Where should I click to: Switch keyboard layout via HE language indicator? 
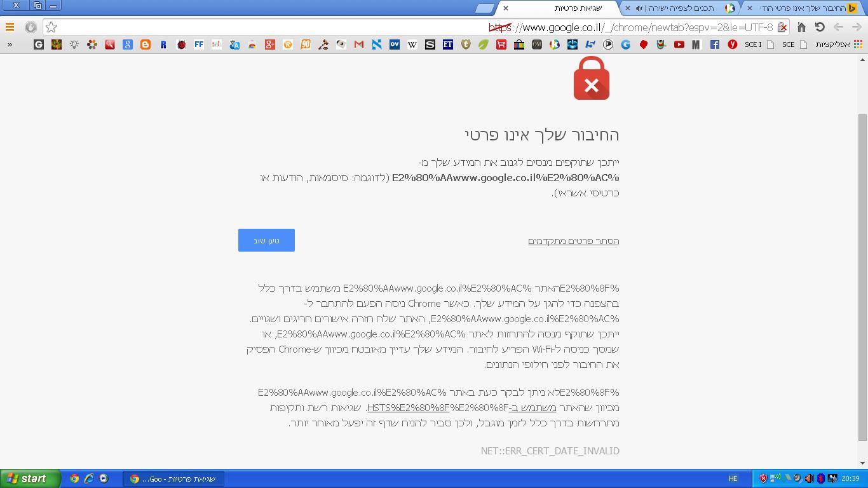click(732, 478)
